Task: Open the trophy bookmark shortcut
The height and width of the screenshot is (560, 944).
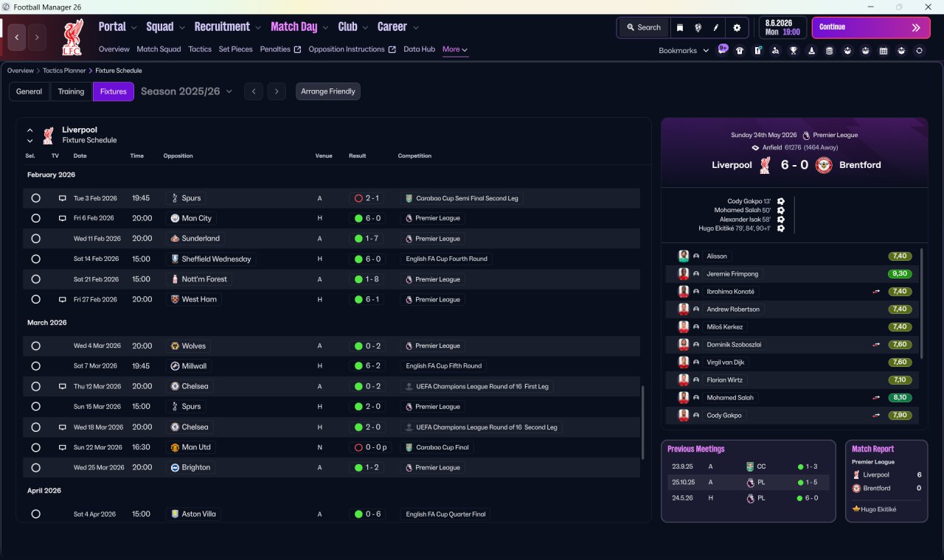Action: (794, 51)
